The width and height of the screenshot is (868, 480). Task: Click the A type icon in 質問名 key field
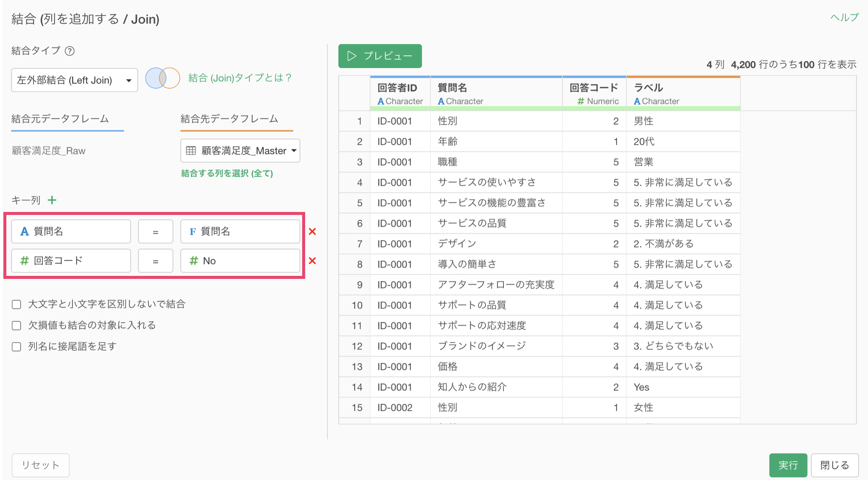pyautogui.click(x=24, y=231)
